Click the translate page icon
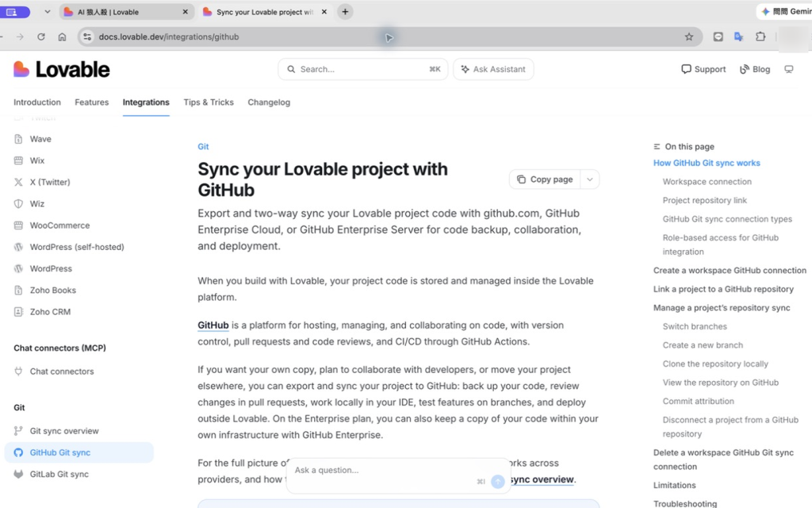This screenshot has height=508, width=812. [739, 37]
